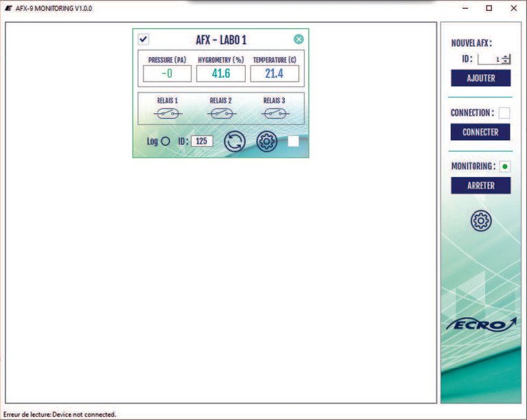Decrease the Nouvel AFX ID value
This screenshot has height=420, width=527.
pyautogui.click(x=506, y=62)
